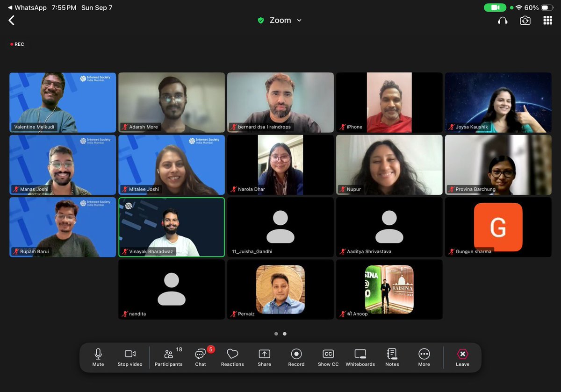Select Nupur's video tile
Image resolution: width=561 pixels, height=392 pixels.
pos(389,165)
